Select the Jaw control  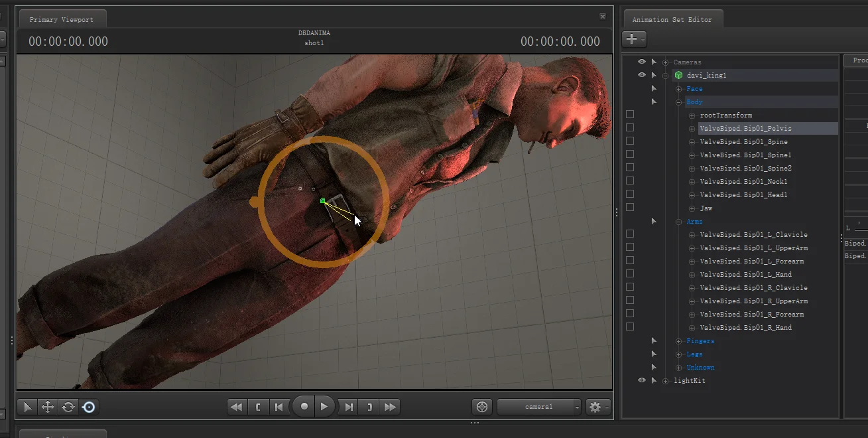coord(706,208)
